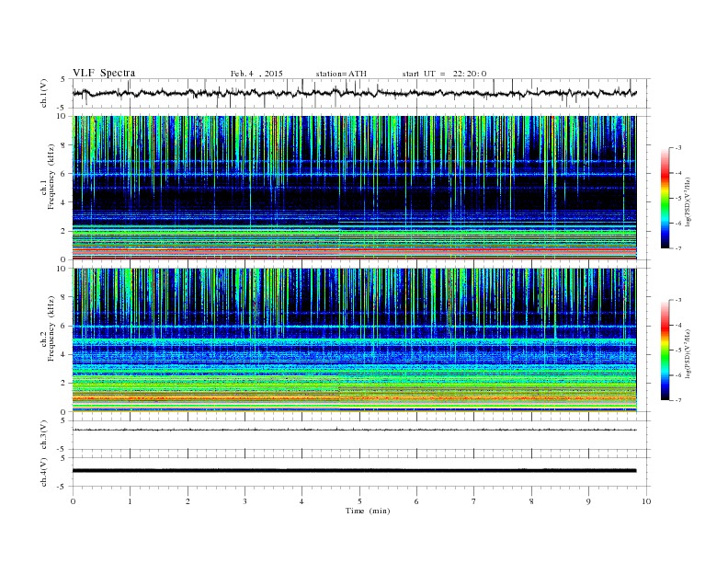Click the 8 kHz tick label of the ch.1 spectrogram
728x563 pixels.
[x=64, y=145]
